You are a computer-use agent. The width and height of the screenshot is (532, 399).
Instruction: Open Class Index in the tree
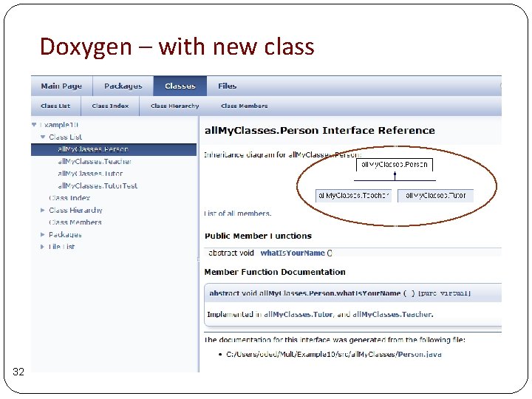tap(69, 198)
